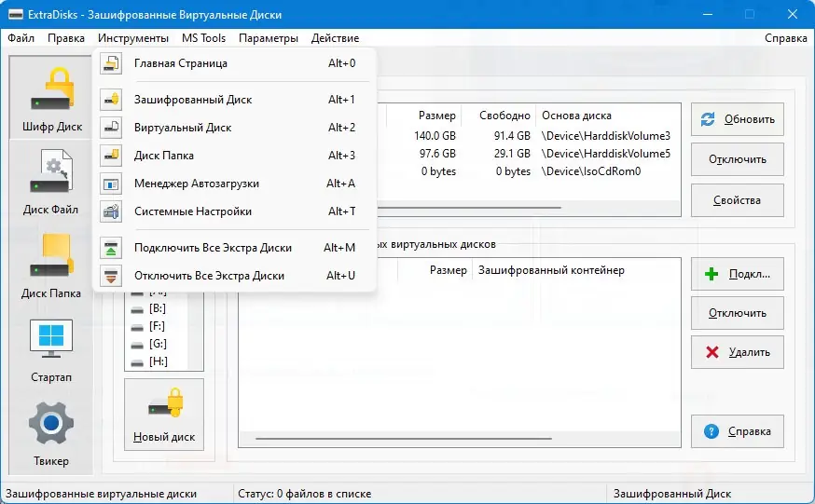The height and width of the screenshot is (504, 815).
Task: Select the row with \Device\HarddiskVolume3
Action: point(528,136)
